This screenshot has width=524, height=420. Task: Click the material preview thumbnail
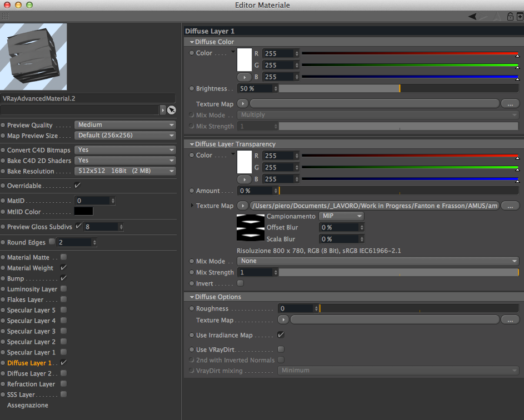point(33,57)
